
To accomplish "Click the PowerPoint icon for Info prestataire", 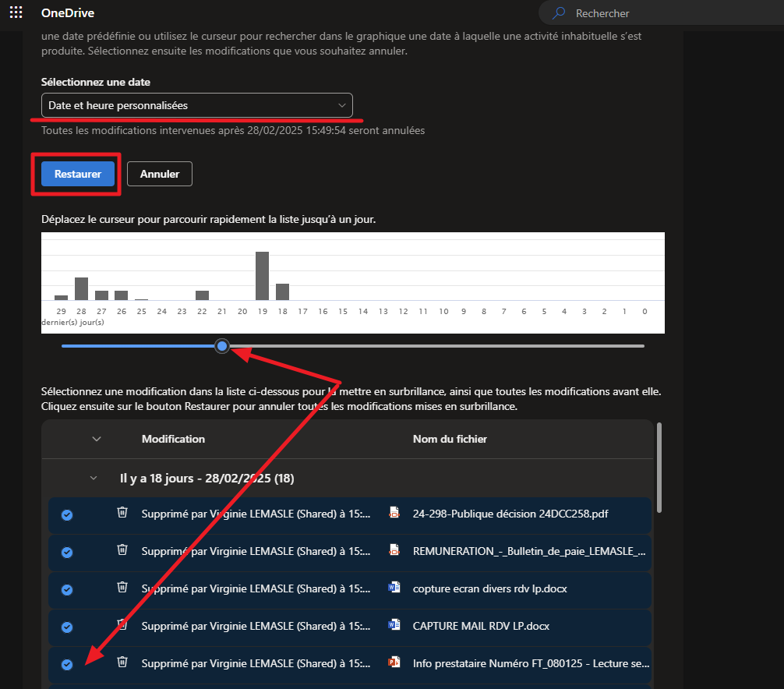I will coord(394,662).
